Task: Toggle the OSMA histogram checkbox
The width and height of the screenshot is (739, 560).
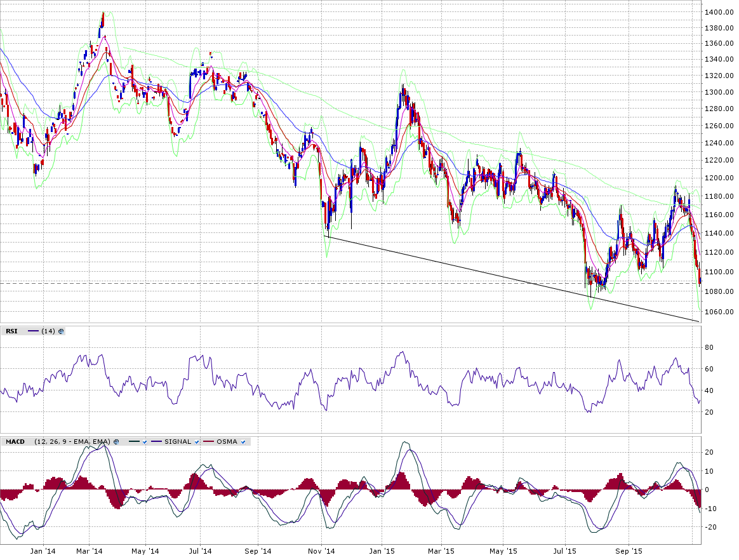Action: pos(243,442)
